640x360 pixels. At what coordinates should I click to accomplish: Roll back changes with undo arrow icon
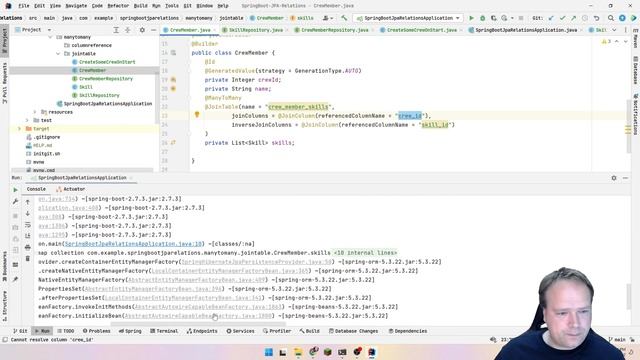click(596, 18)
